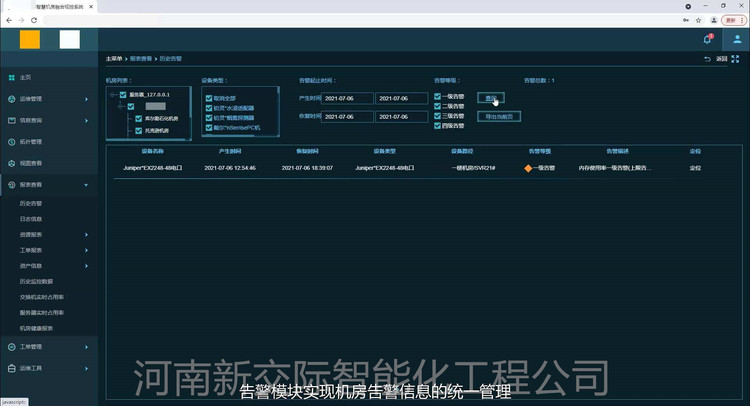Viewport: 750px width, 406px height.
Task: Open 交换机实时占用率 in the sidebar
Action: pos(42,297)
